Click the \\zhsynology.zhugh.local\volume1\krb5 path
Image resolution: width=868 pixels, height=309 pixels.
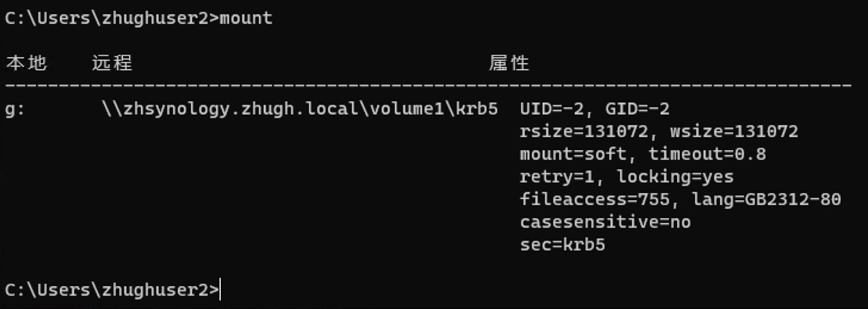pos(300,110)
